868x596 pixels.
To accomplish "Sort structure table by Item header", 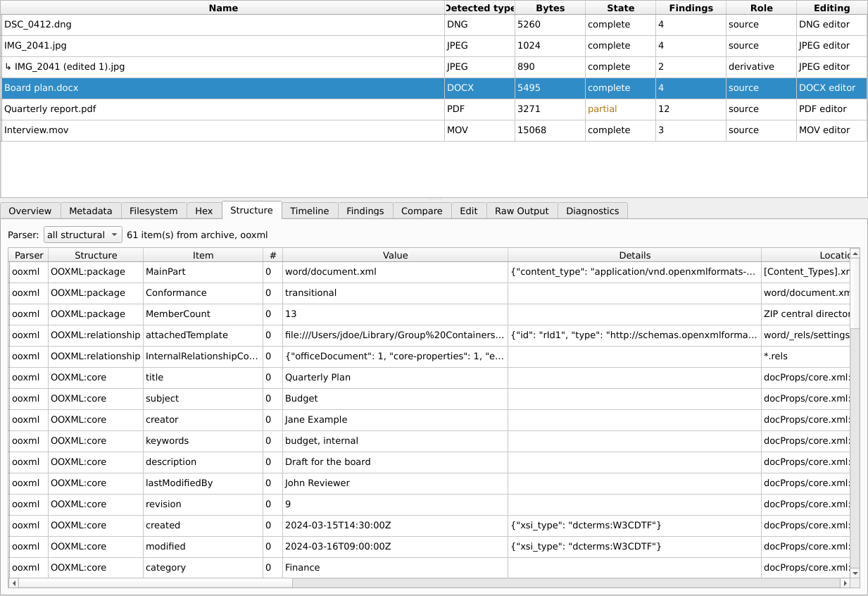I will click(x=203, y=255).
